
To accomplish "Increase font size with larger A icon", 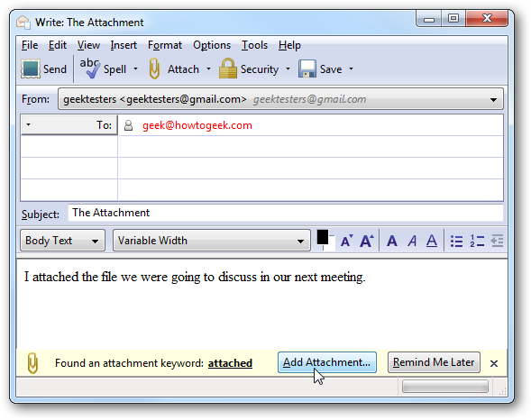I will point(367,241).
